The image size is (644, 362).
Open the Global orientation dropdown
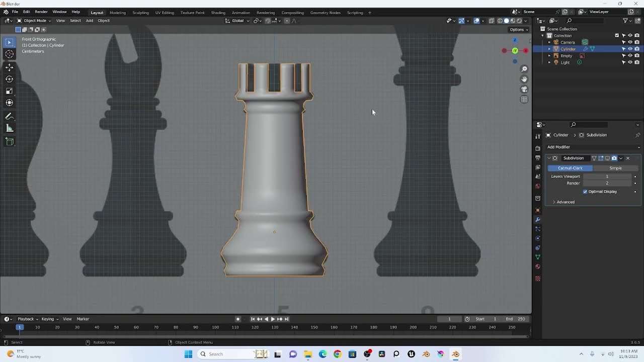[237, 21]
